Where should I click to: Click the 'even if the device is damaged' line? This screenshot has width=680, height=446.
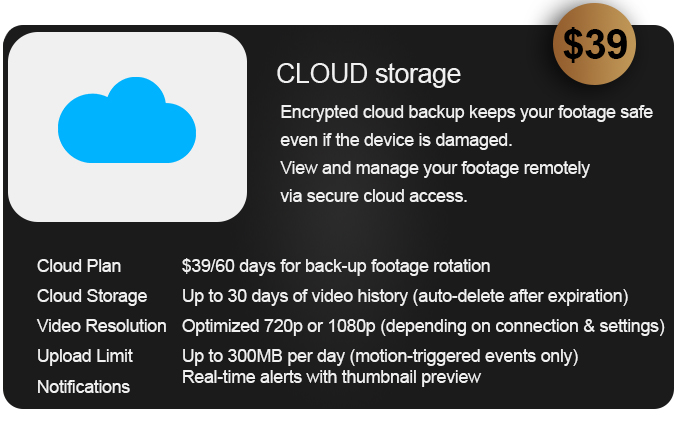pyautogui.click(x=410, y=140)
